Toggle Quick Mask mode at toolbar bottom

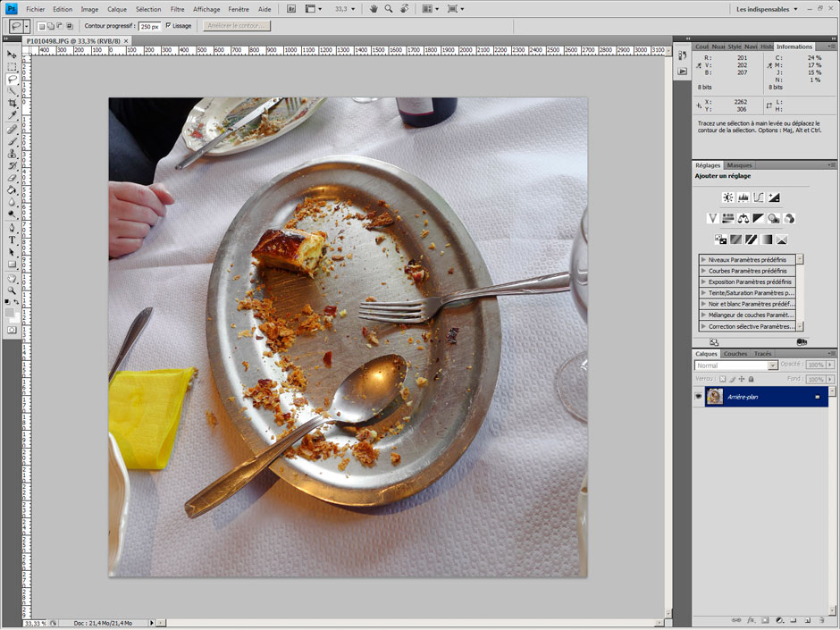(x=13, y=330)
